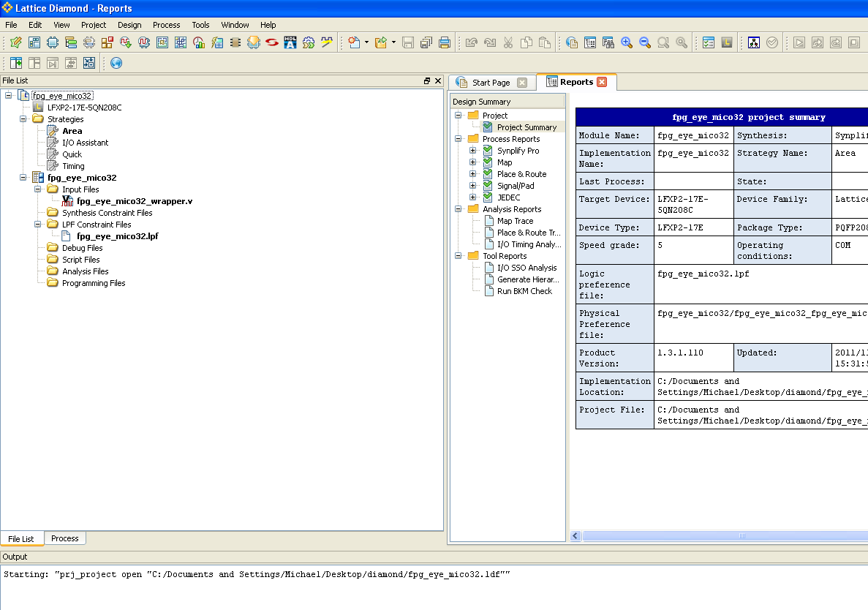
Task: Select the File List bottom tab
Action: (x=21, y=538)
